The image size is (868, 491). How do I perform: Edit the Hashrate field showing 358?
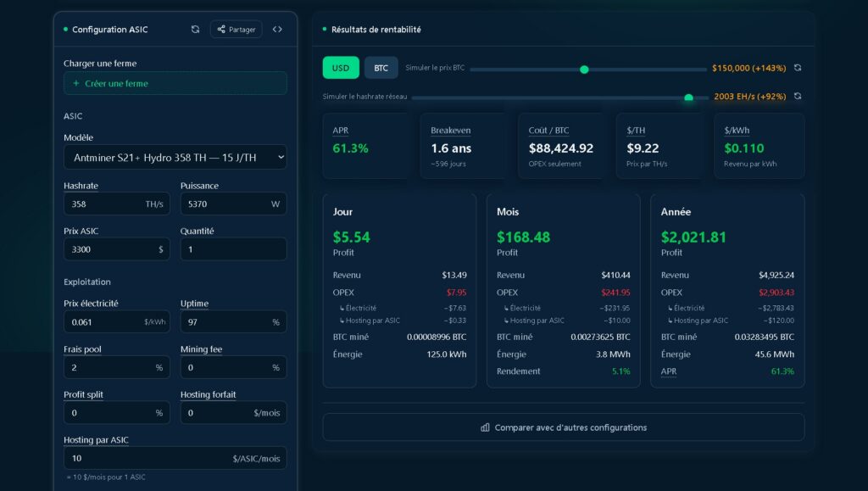pos(117,204)
